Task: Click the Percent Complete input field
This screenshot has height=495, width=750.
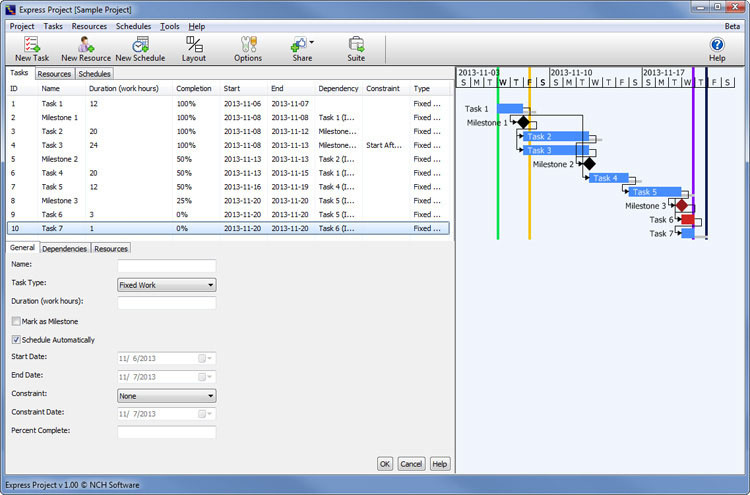Action: 166,432
